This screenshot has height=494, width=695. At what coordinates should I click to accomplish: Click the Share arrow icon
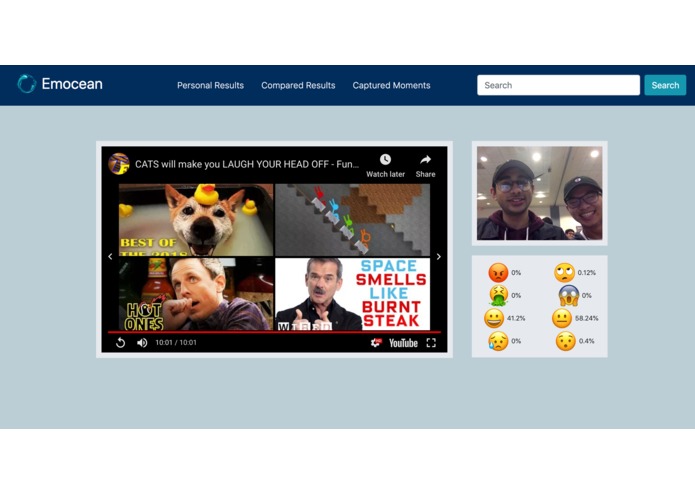tap(426, 159)
